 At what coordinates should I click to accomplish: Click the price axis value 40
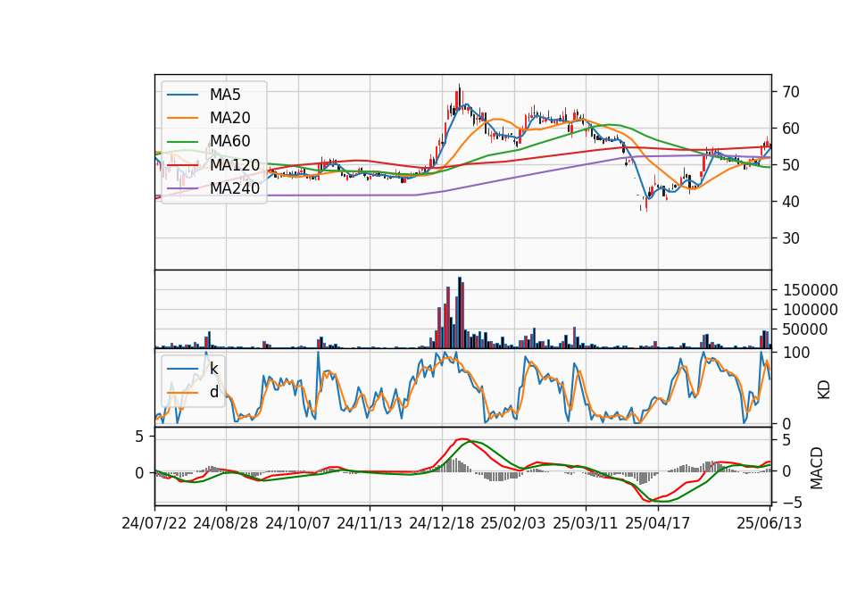(791, 202)
